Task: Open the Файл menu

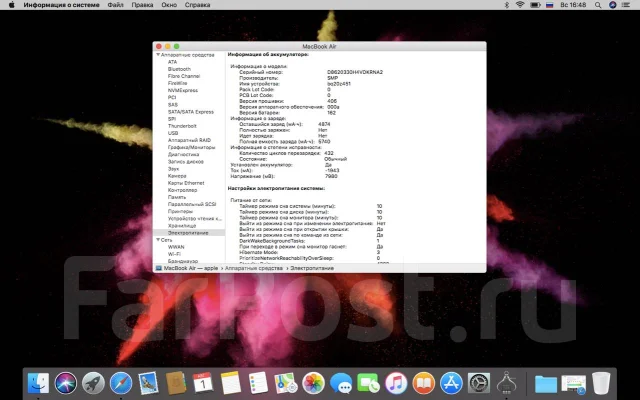Action: [116, 5]
